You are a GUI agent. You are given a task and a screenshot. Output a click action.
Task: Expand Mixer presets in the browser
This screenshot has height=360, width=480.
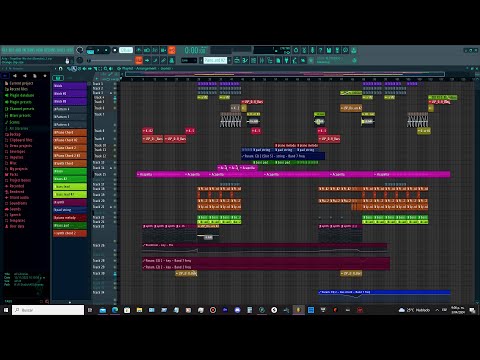click(18, 115)
